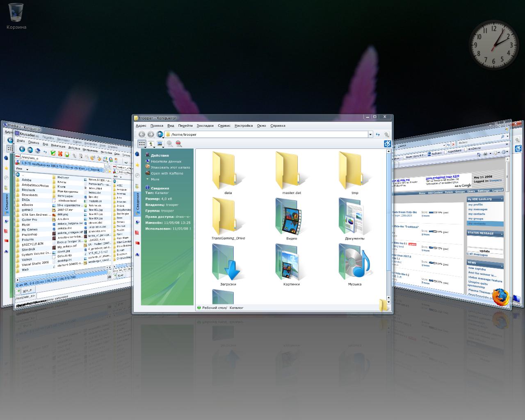Click the search magnifier beside location bar
Viewport: 525px width, 420px height.
point(386,134)
